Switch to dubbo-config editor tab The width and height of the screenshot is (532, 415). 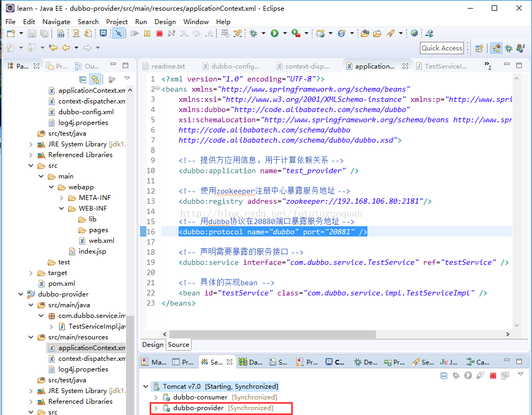click(x=232, y=66)
